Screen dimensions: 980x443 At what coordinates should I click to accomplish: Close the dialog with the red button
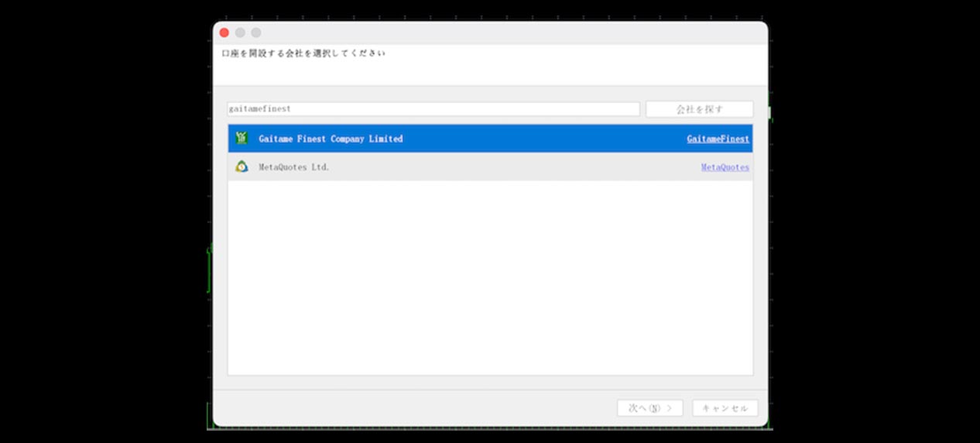pos(224,33)
